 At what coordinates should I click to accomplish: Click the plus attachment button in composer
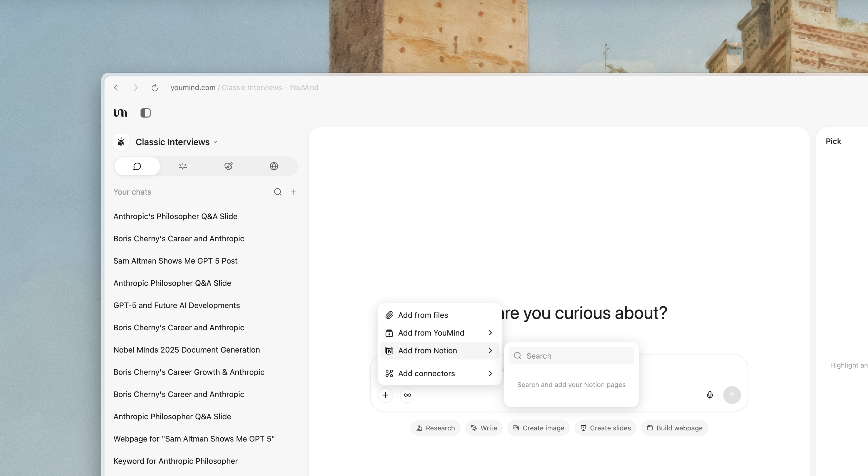click(x=385, y=395)
